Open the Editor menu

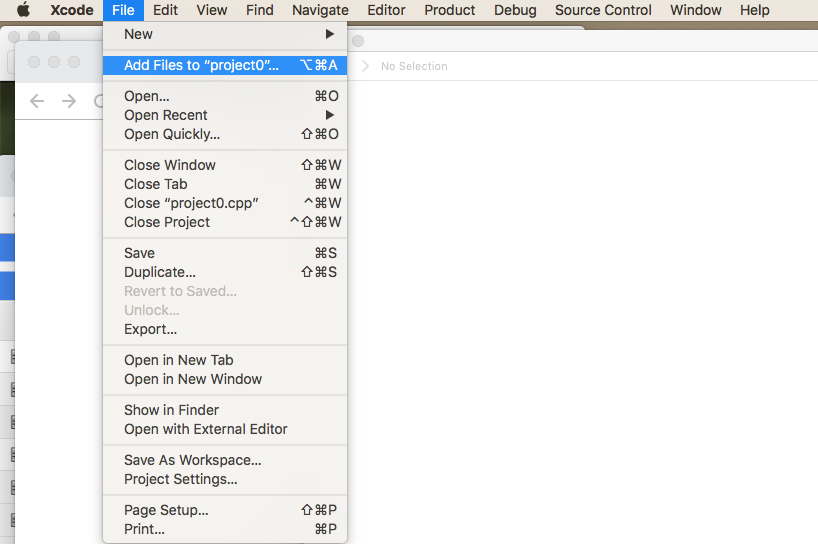click(386, 10)
